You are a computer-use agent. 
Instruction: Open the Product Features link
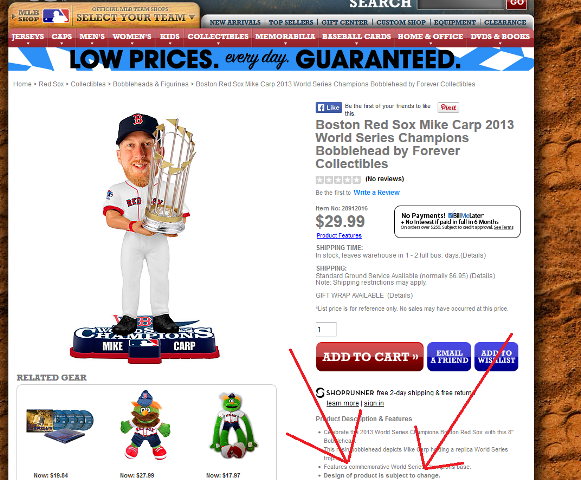click(339, 236)
